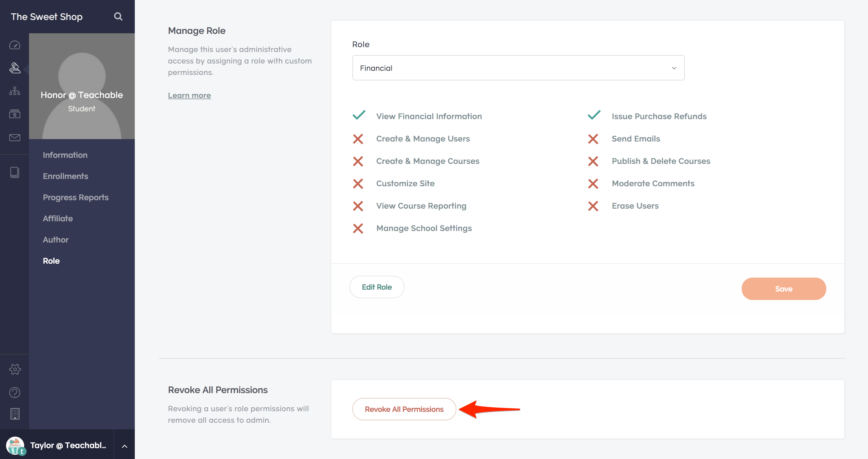Click The Sweet Shop school title
Image resolution: width=868 pixels, height=459 pixels.
pos(47,17)
